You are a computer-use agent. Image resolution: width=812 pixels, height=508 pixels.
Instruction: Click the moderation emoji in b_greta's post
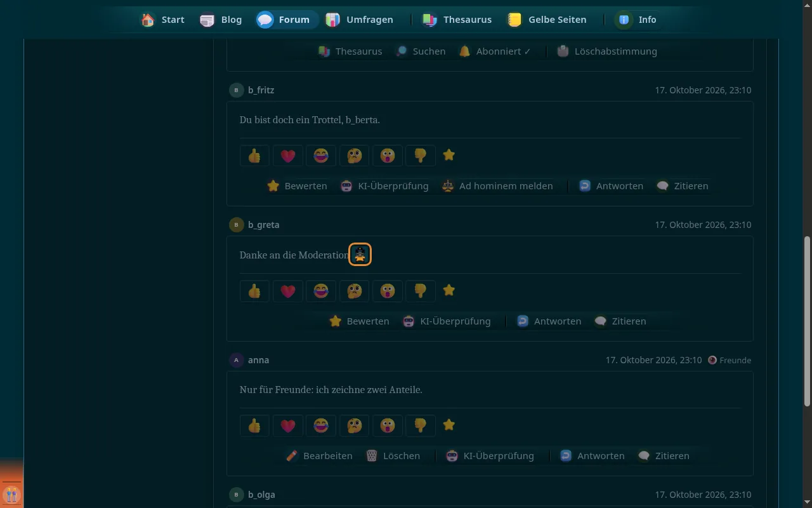click(x=360, y=255)
